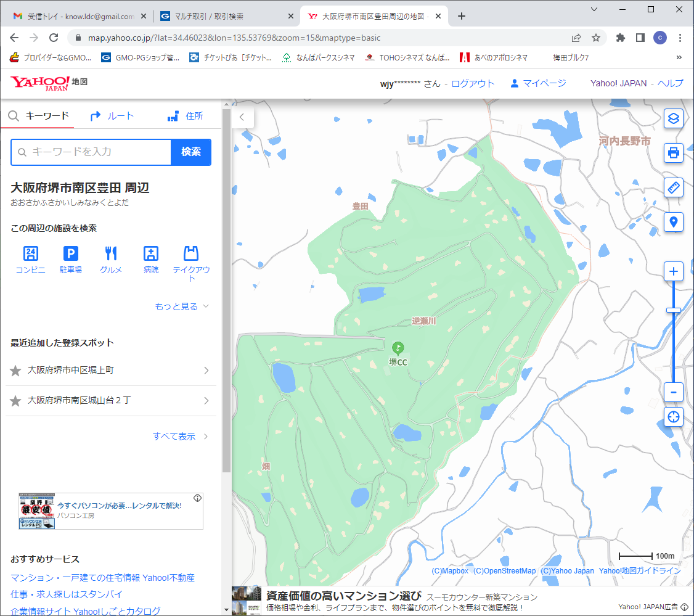Image resolution: width=694 pixels, height=616 pixels.
Task: Zoom in with the plus button
Action: [674, 271]
